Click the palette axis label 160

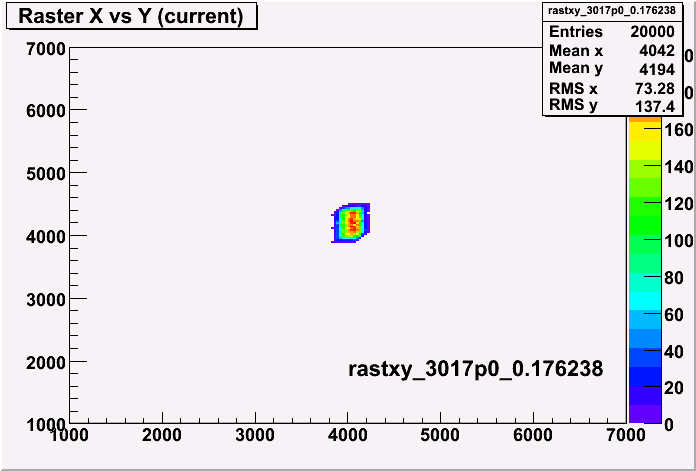coord(678,130)
